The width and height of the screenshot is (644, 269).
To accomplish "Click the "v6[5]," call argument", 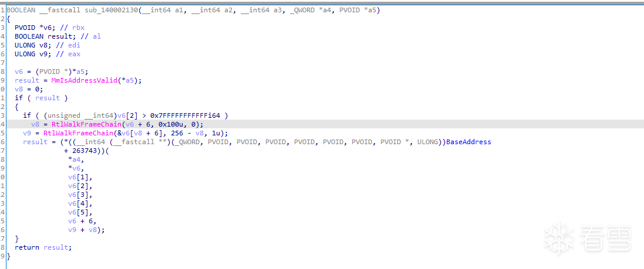I will (80, 212).
